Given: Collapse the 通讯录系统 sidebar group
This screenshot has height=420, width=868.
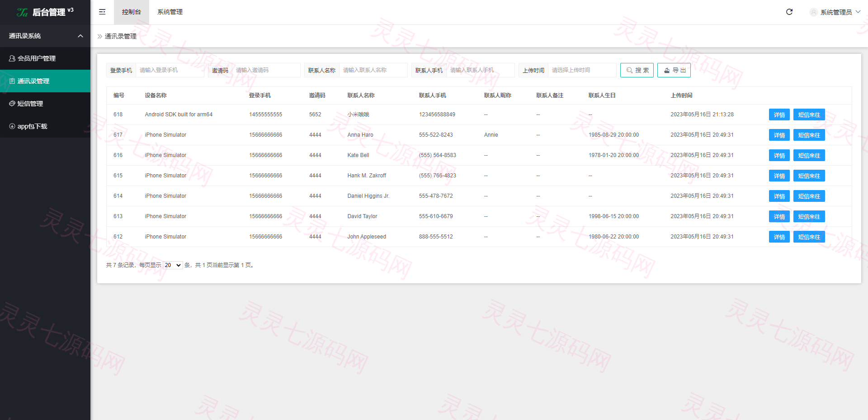Looking at the screenshot, I should coord(45,36).
